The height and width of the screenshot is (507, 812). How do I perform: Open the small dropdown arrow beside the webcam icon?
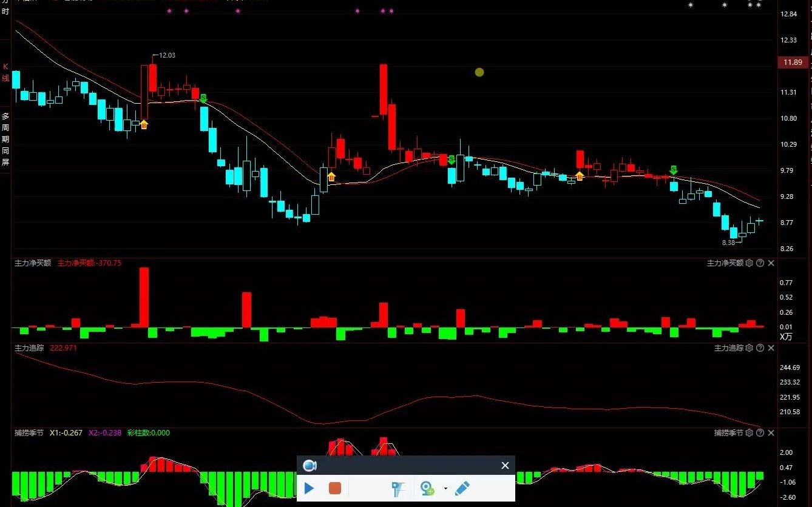[445, 488]
